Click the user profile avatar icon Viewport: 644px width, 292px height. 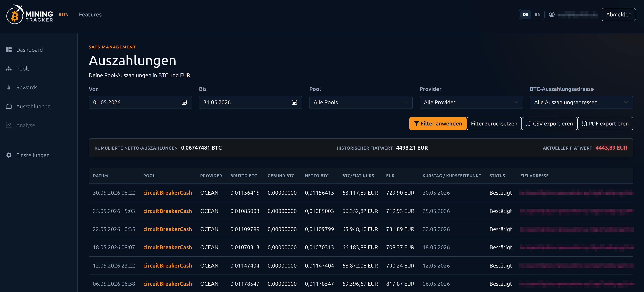click(552, 15)
